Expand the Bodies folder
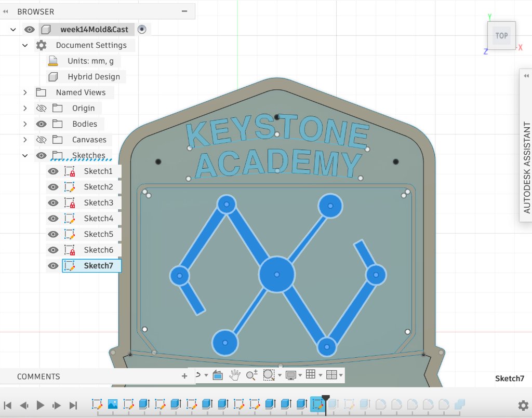This screenshot has height=418, width=532. (25, 124)
